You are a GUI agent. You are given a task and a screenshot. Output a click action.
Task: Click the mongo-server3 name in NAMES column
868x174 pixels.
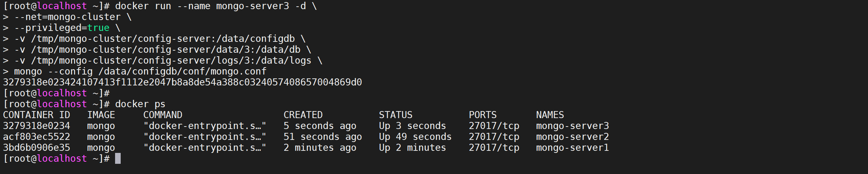pyautogui.click(x=572, y=126)
